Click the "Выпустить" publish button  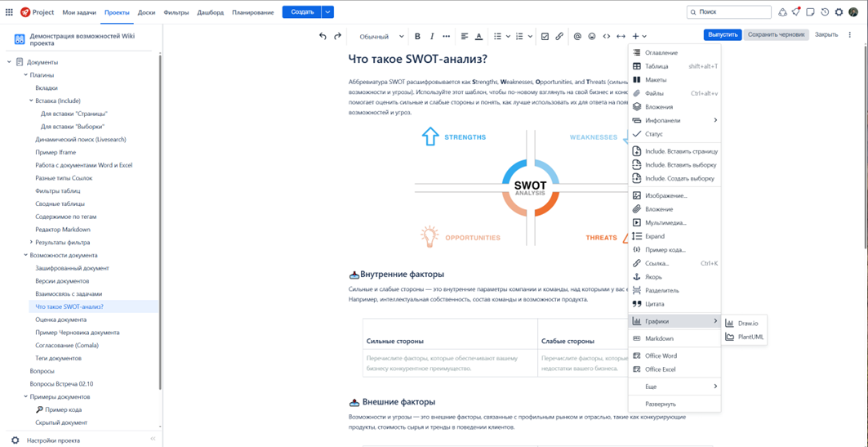pyautogui.click(x=722, y=35)
